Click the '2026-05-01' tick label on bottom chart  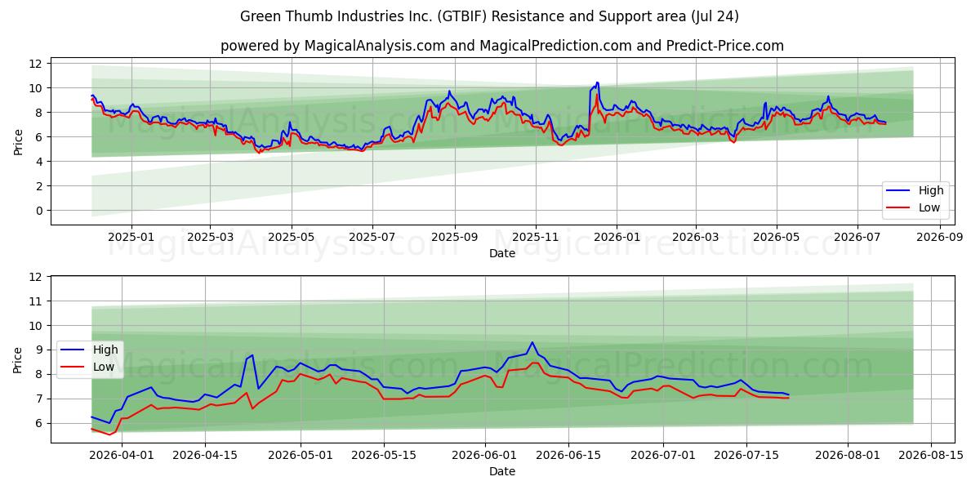click(x=301, y=454)
